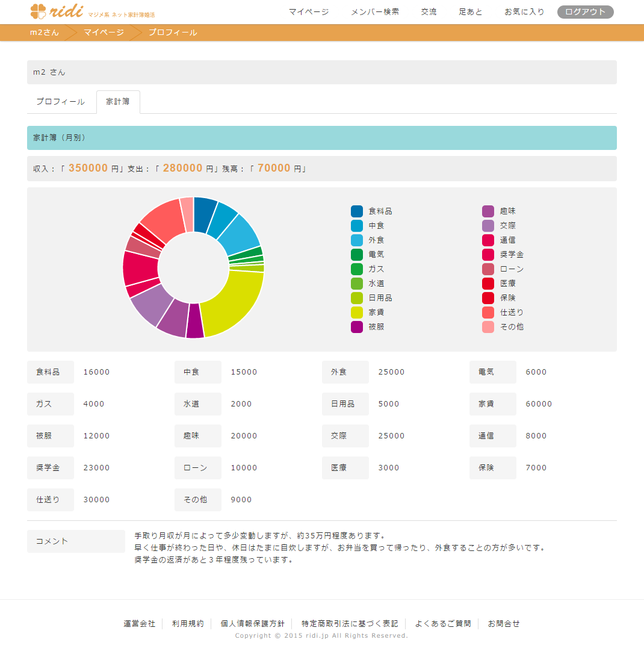Click the 食料品 label in the table
The width and height of the screenshot is (644, 660).
51,372
